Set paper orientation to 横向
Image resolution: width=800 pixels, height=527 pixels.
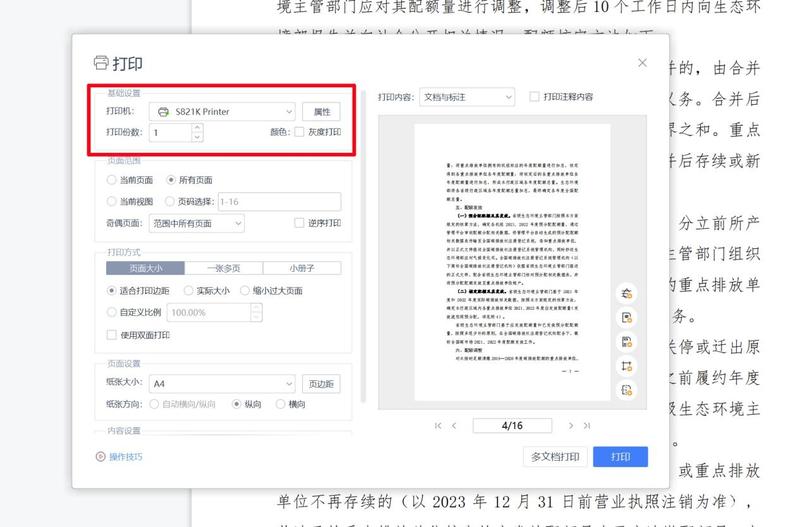coord(280,404)
